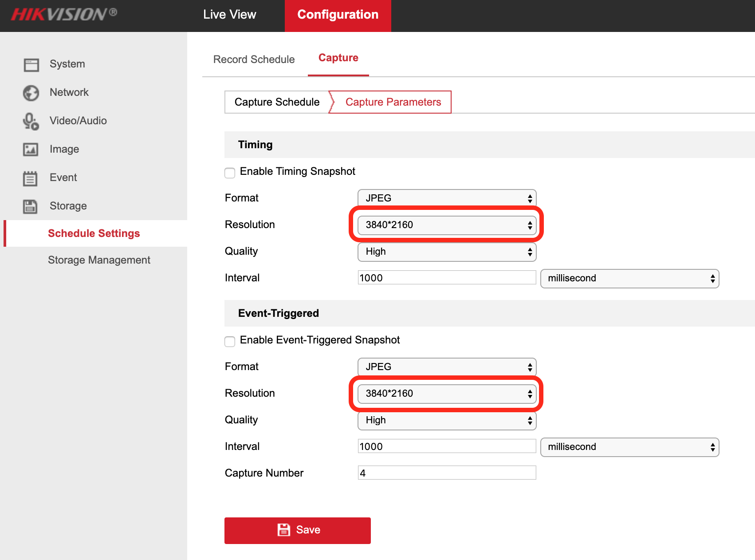
Task: Switch to the Live View tab
Action: 229,15
